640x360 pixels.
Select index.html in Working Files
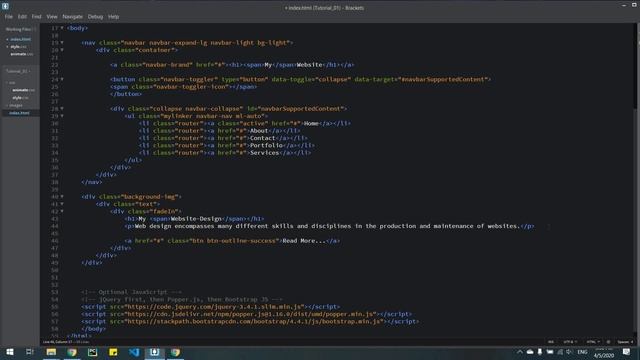(20, 39)
